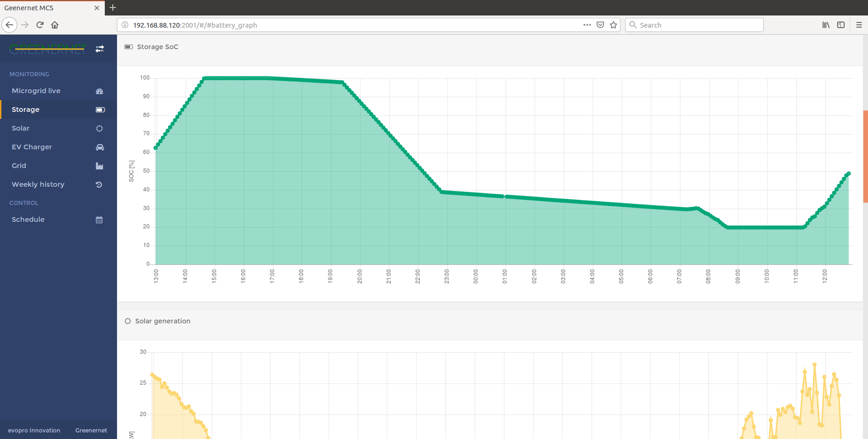The image size is (868, 439).
Task: Open Firefox hamburger menu
Action: [x=859, y=25]
